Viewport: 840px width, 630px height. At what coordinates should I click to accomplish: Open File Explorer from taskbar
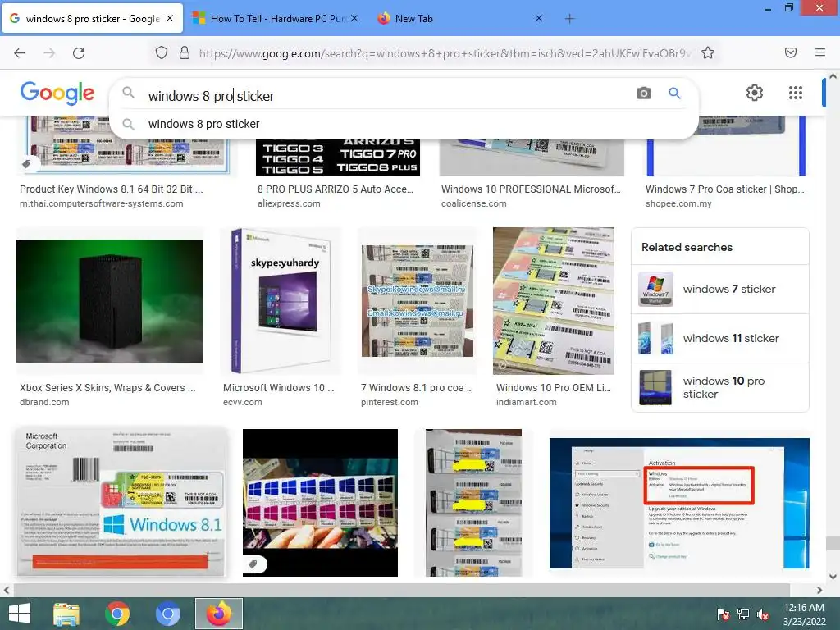[66, 614]
